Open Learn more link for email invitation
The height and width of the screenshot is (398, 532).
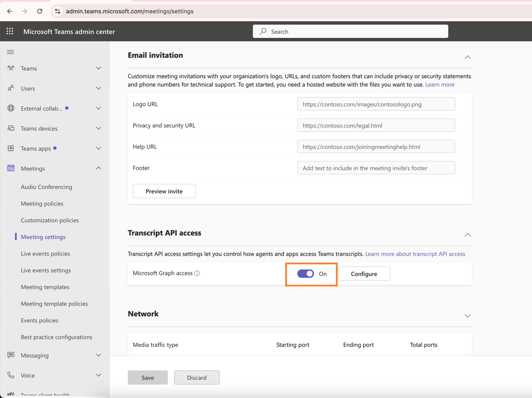[x=440, y=84]
